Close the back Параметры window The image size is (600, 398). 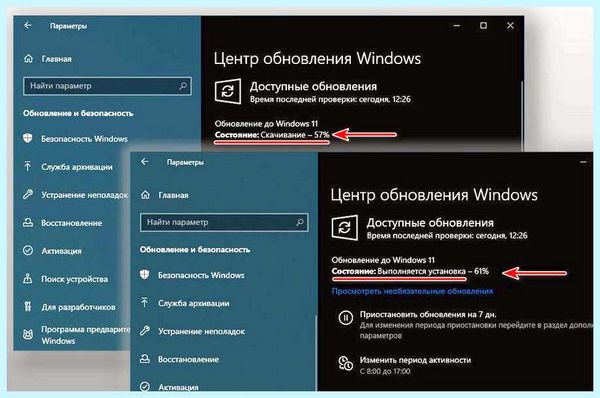pyautogui.click(x=510, y=25)
